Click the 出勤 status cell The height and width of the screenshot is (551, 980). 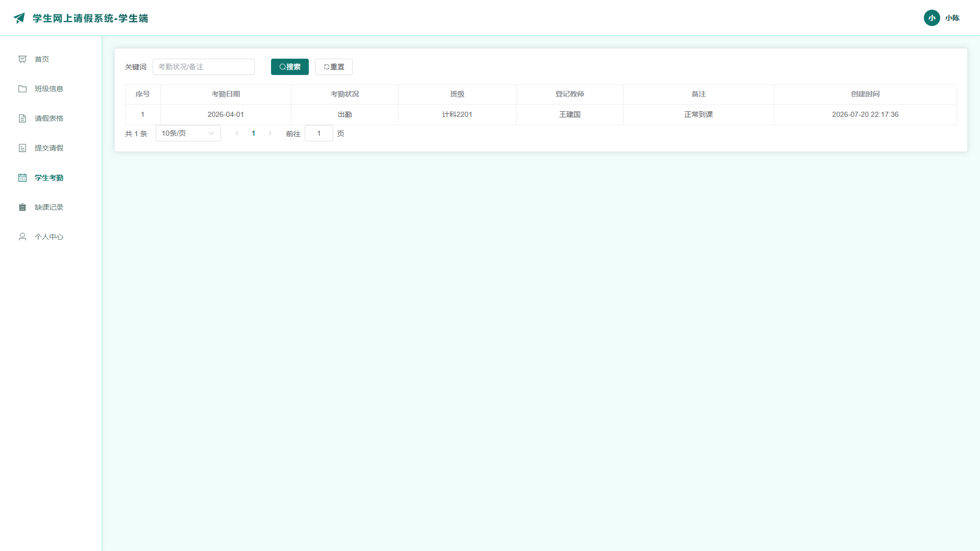tap(345, 114)
